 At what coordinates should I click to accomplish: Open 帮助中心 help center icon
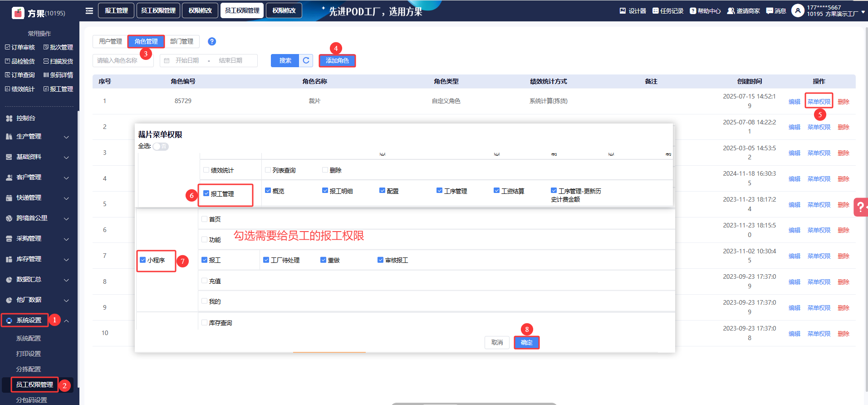point(693,11)
